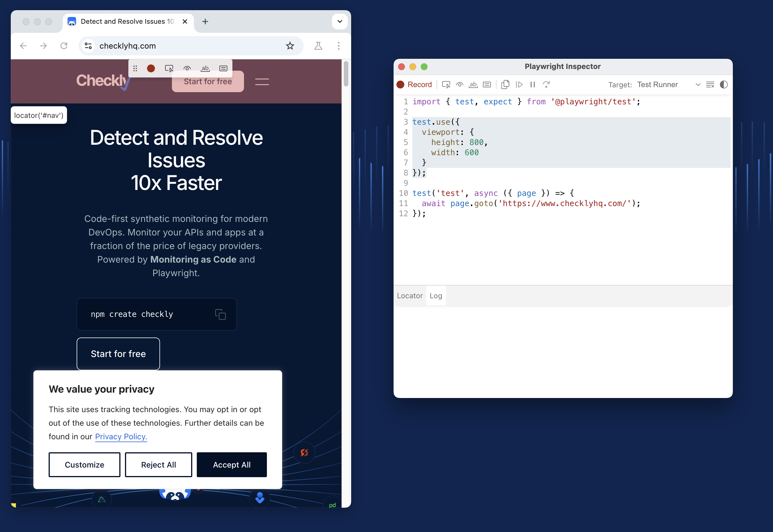
Task: Toggle dark mode in Playwright Inspector
Action: pyautogui.click(x=724, y=85)
